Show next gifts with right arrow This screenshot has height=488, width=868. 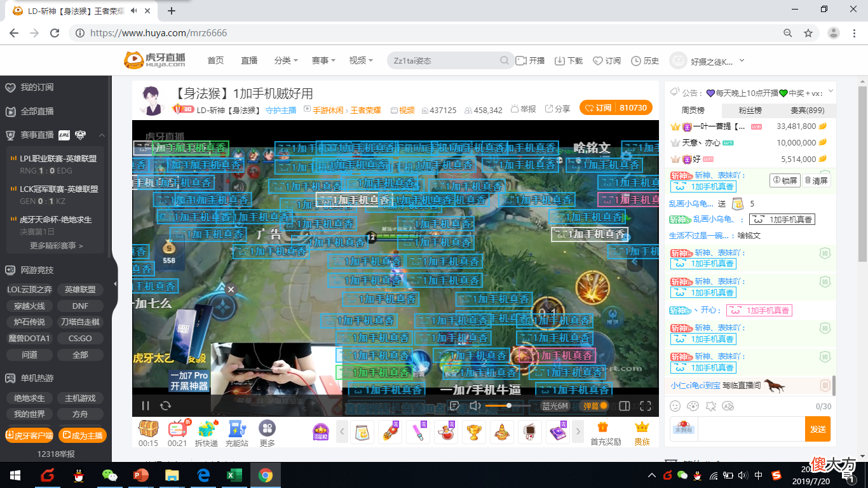click(578, 432)
